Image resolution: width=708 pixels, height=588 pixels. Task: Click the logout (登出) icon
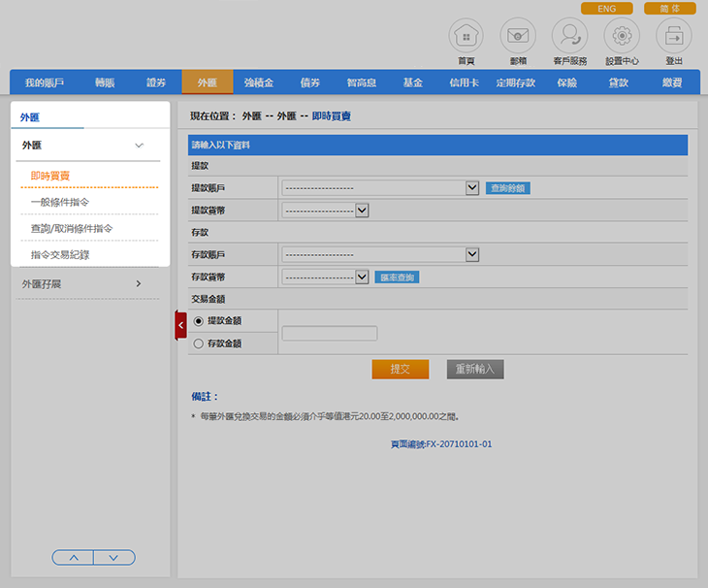(x=674, y=36)
